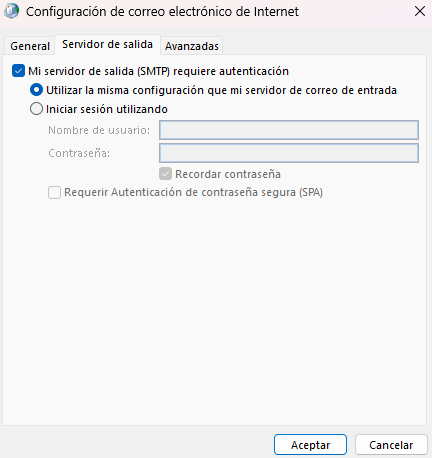Click the 'Iniciar sesión utilizando' label text

pyautogui.click(x=107, y=109)
